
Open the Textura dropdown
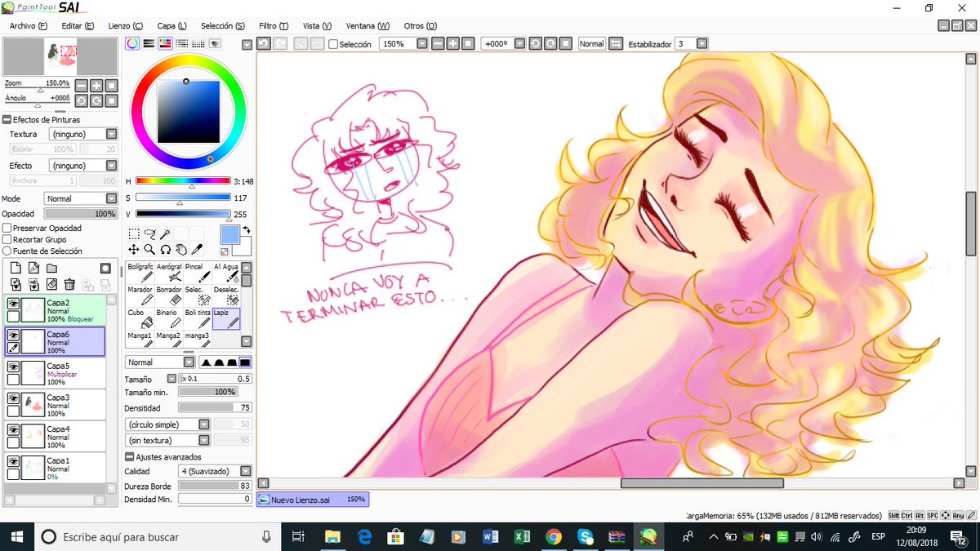click(x=82, y=134)
